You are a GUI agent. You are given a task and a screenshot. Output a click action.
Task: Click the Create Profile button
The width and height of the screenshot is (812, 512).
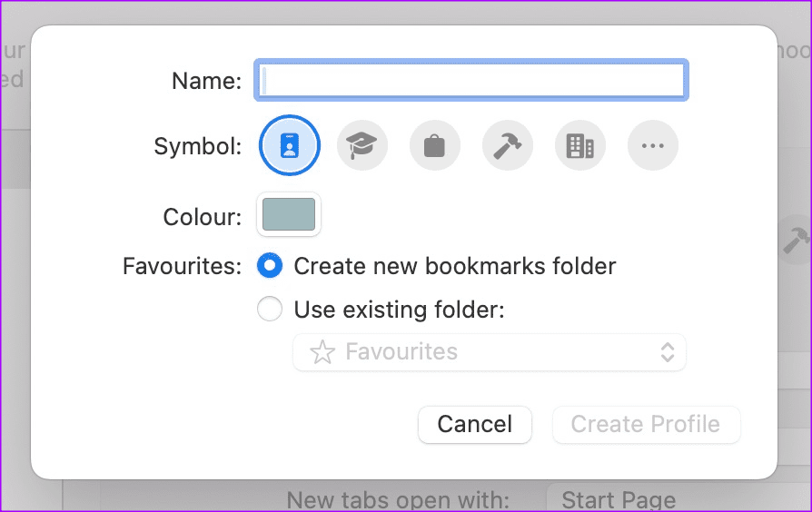coord(647,425)
